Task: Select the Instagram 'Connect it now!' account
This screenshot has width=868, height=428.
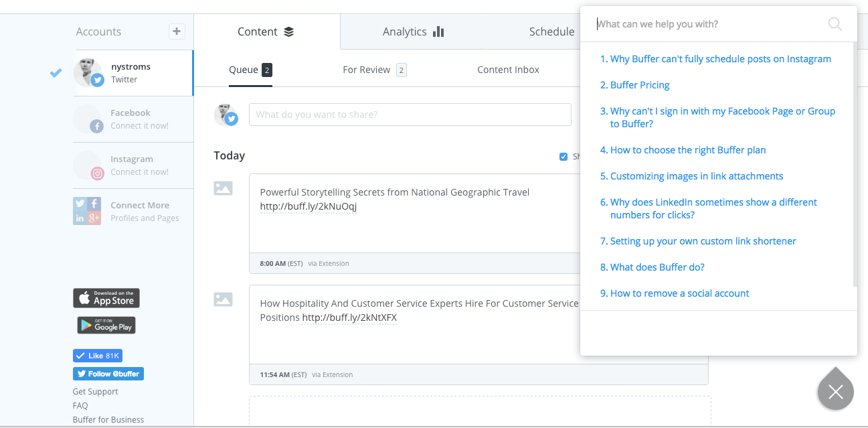Action: pyautogui.click(x=133, y=165)
